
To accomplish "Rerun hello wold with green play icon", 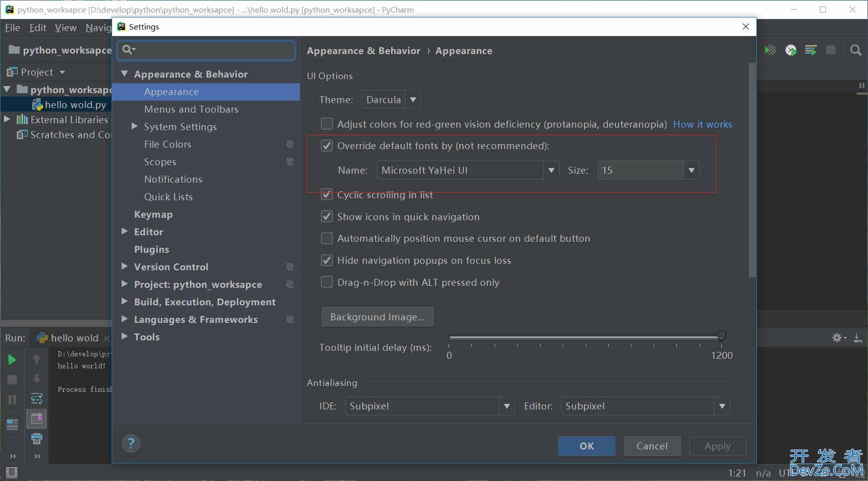I will coord(12,359).
